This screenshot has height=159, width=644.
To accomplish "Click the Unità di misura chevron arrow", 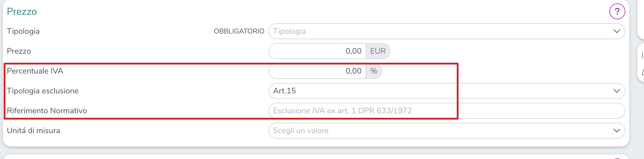I will click(x=617, y=131).
